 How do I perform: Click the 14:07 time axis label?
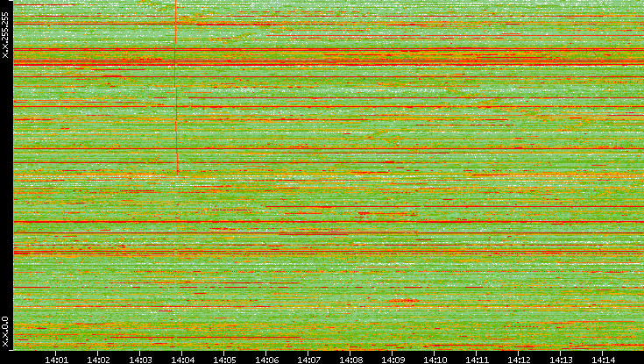(308, 360)
